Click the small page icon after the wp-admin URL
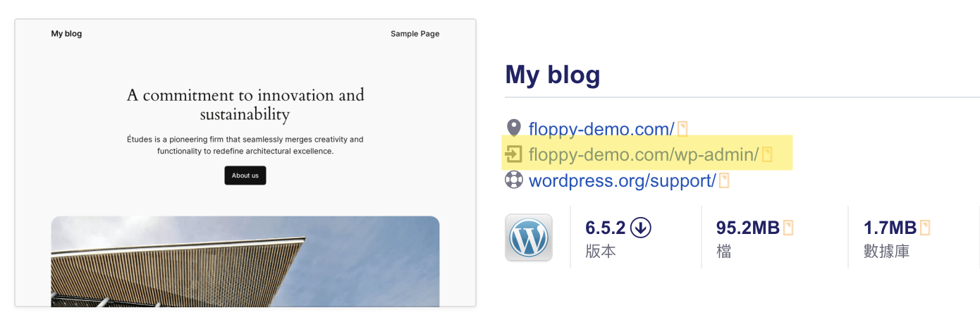980x327 pixels. pyautogui.click(x=766, y=154)
